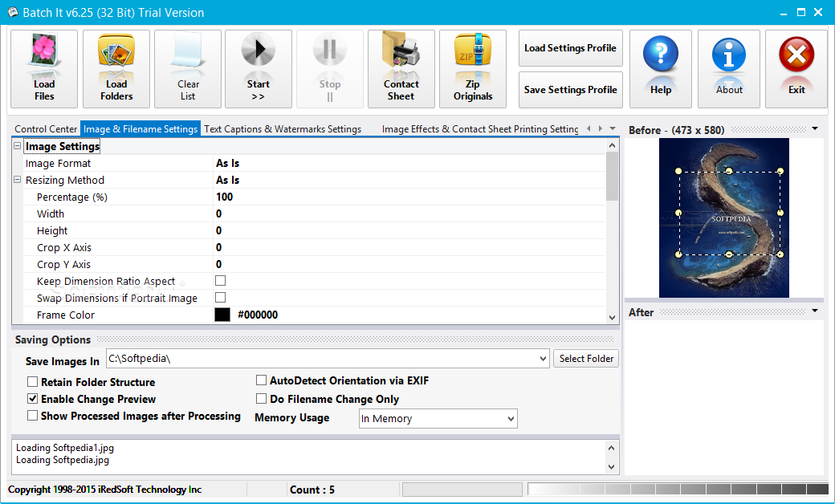Click iRedSoft copyright status text
835x504 pixels.
pyautogui.click(x=105, y=490)
